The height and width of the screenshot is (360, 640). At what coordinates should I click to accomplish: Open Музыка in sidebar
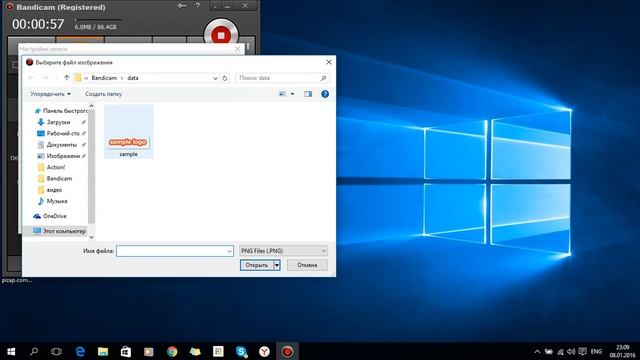(x=57, y=201)
